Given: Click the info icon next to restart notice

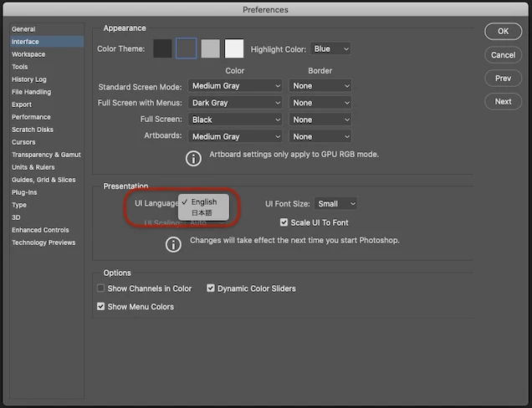Looking at the screenshot, I should tap(173, 244).
